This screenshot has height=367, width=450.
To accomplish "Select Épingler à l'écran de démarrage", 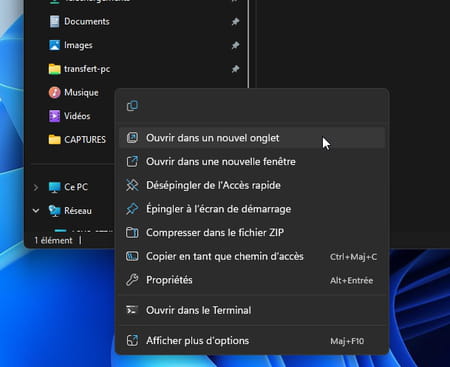I will (x=252, y=209).
